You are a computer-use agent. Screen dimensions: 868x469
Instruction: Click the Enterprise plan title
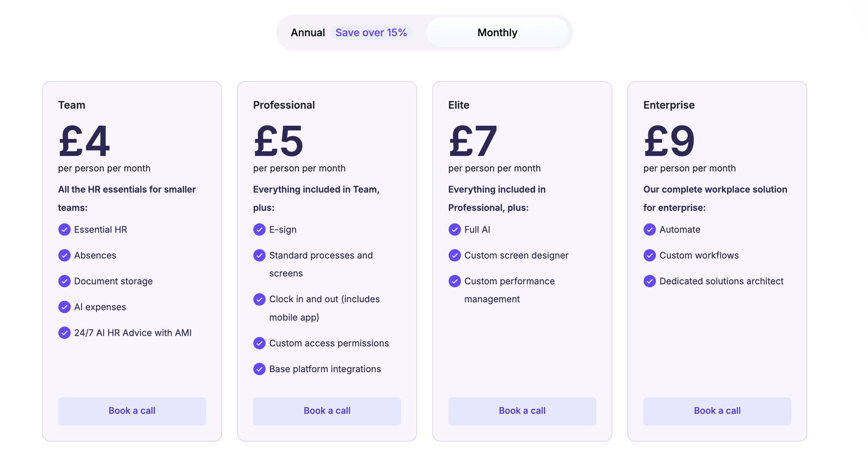pyautogui.click(x=669, y=105)
